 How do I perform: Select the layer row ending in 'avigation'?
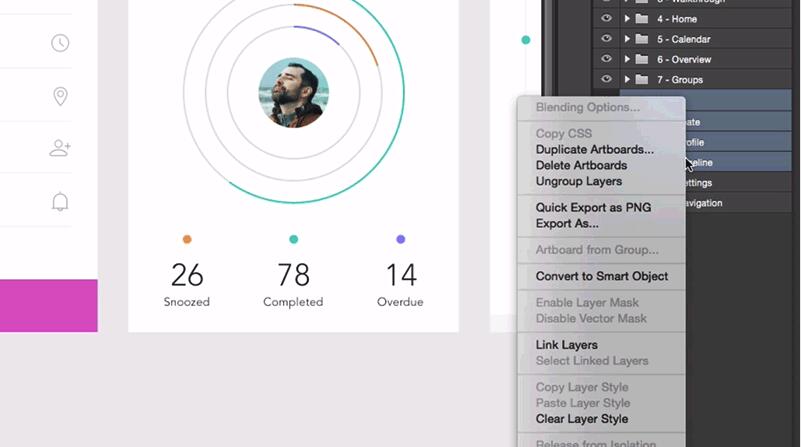pyautogui.click(x=739, y=203)
